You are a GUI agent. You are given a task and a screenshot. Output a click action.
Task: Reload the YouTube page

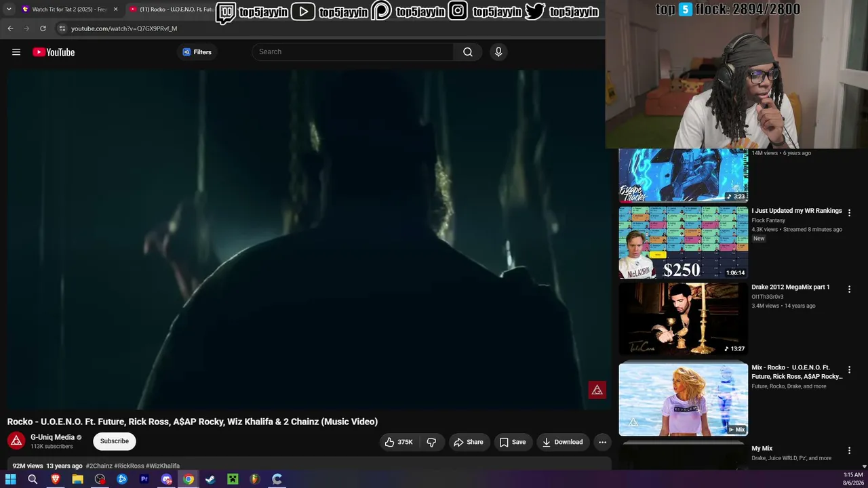(43, 28)
